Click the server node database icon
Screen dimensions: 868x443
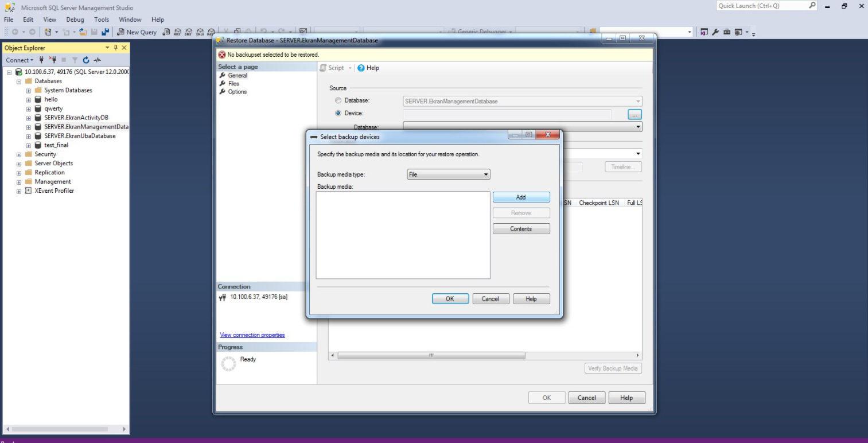point(19,72)
